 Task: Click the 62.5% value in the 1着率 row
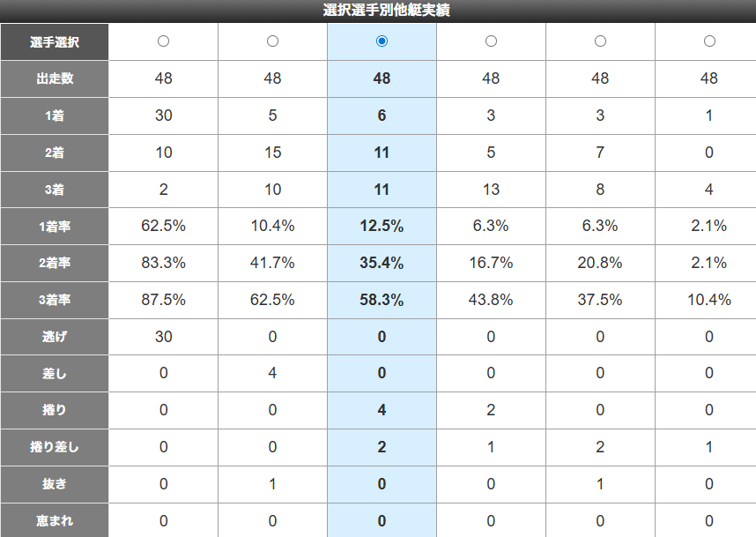(x=163, y=226)
